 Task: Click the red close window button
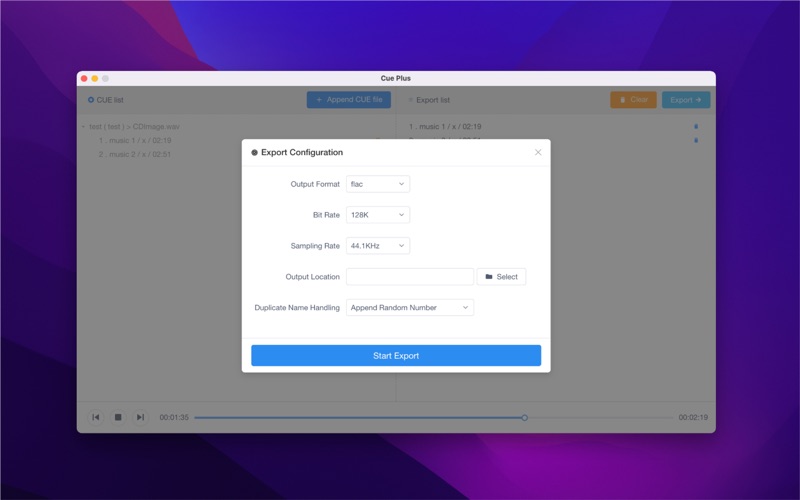pos(84,78)
